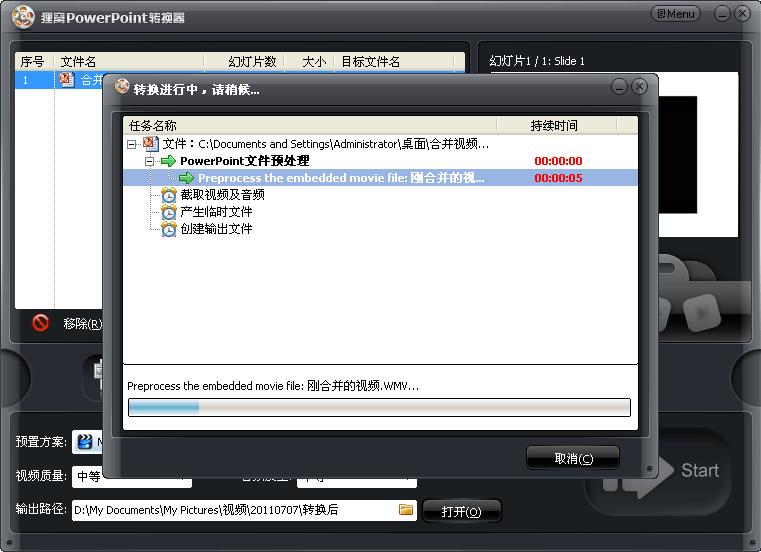Click the PowerPoint file icon in task tree
761x552 pixels.
(151, 144)
